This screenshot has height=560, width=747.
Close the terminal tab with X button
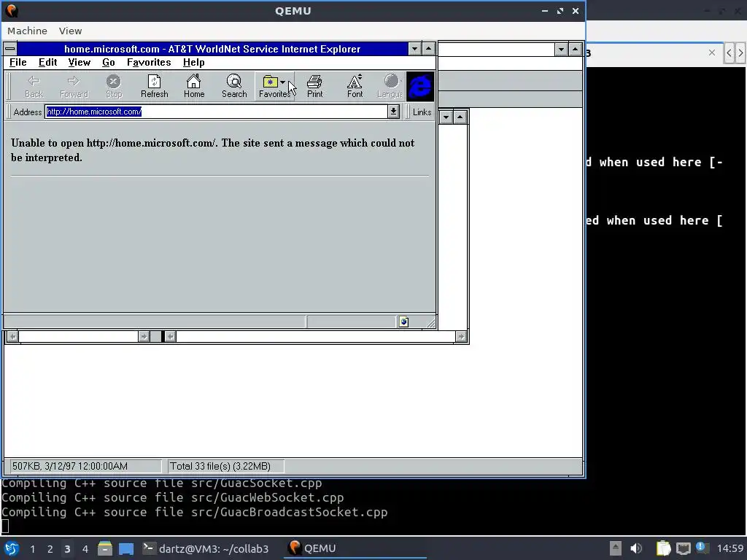coord(712,52)
